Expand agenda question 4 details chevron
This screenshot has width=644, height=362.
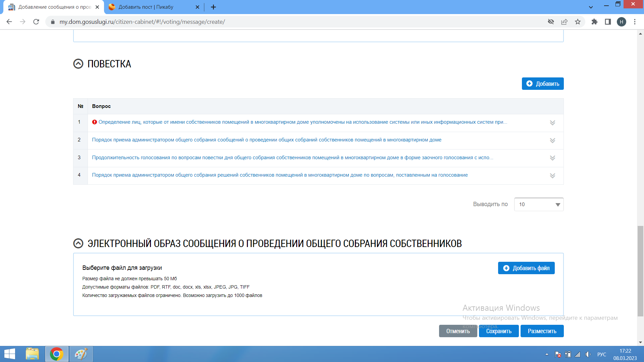552,176
